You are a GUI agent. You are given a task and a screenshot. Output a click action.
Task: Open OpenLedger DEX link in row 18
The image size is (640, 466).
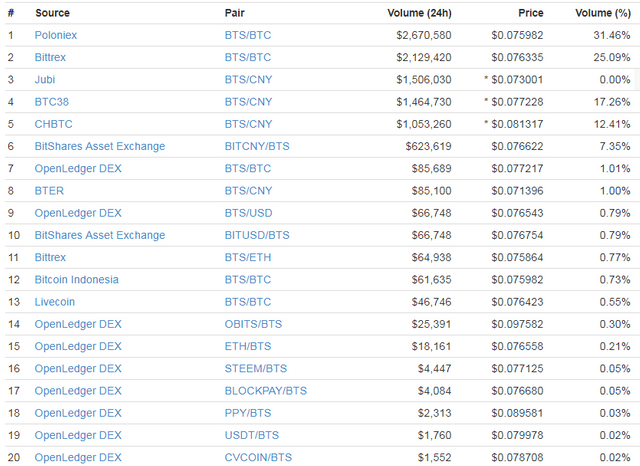coord(78,413)
